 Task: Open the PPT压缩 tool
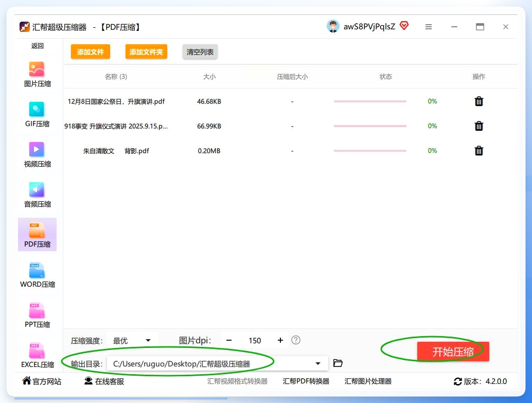(37, 314)
